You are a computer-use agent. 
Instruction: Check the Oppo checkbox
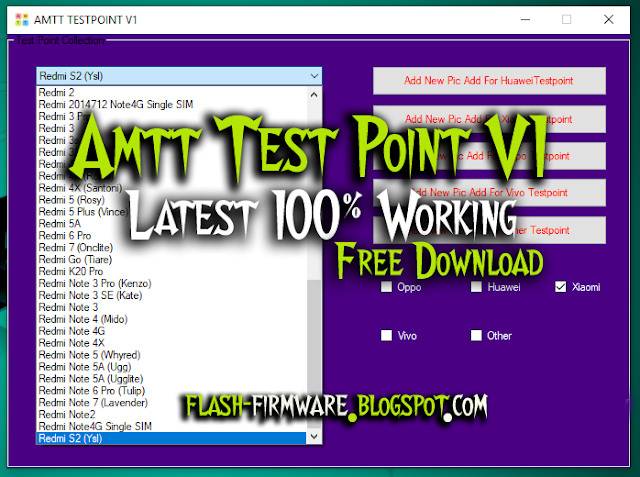(x=386, y=287)
